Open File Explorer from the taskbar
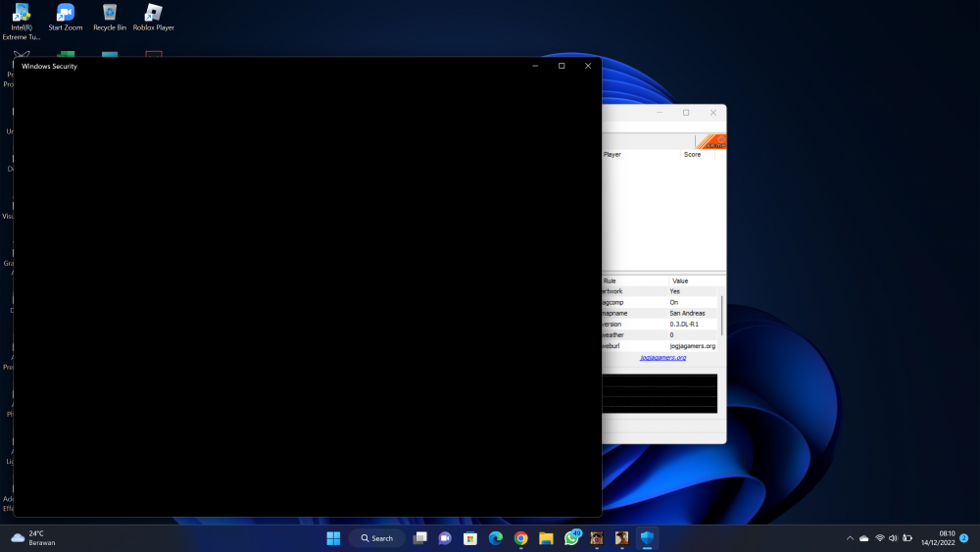 point(546,538)
